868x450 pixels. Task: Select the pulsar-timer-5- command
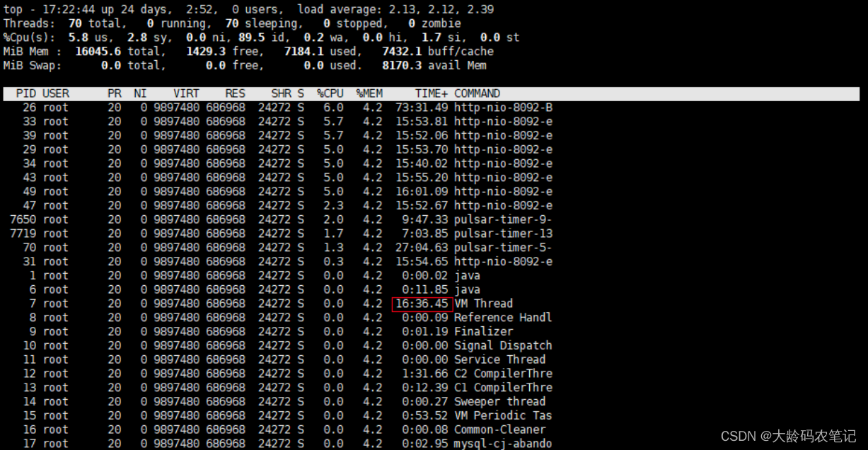click(503, 248)
